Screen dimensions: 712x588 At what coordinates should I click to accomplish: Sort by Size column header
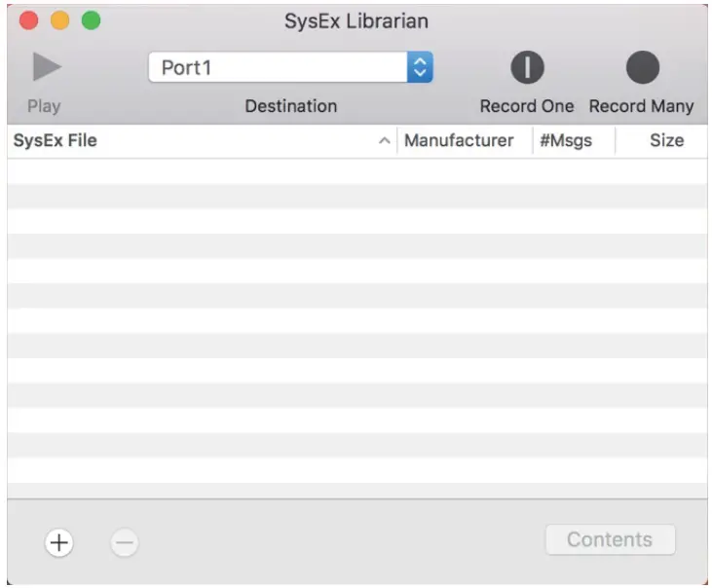pyautogui.click(x=661, y=140)
